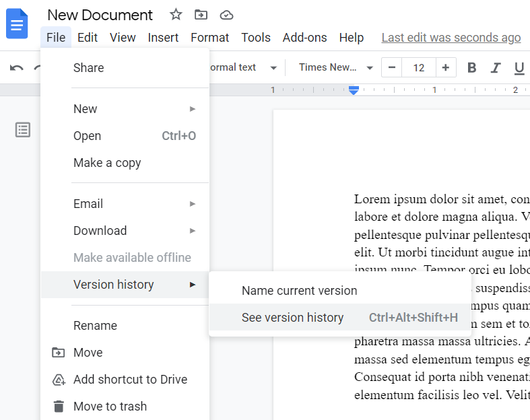This screenshot has height=420, width=530.
Task: Click the document title New Document
Action: 100,15
